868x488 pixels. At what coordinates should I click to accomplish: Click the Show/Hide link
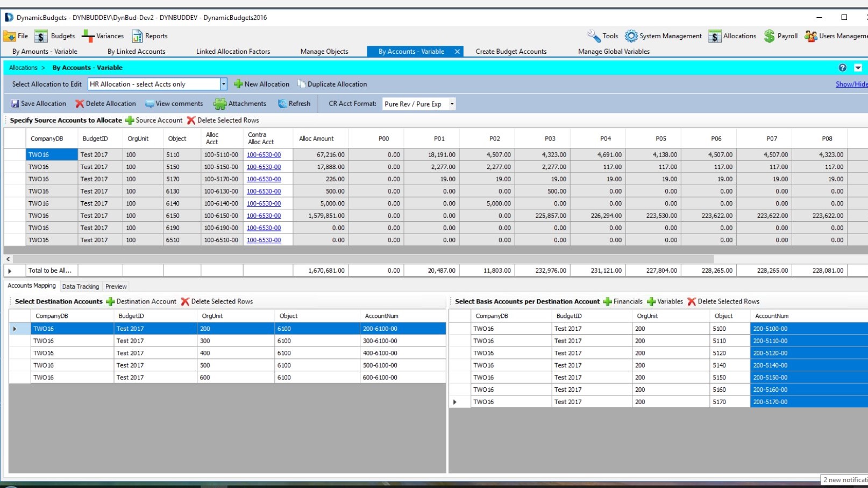pos(851,84)
